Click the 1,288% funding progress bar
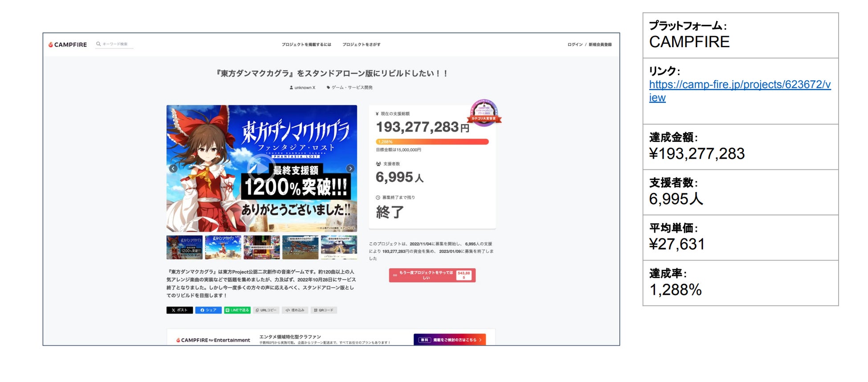 point(432,142)
